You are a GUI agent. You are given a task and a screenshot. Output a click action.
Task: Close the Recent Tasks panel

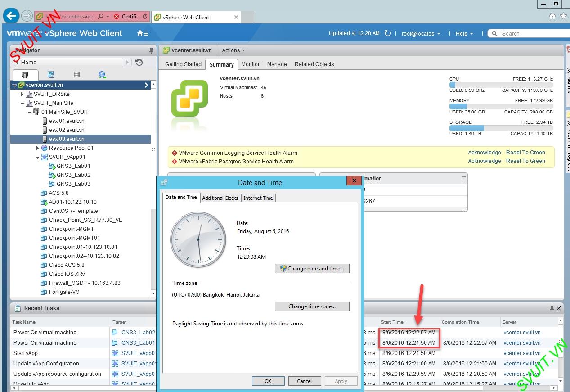559,308
